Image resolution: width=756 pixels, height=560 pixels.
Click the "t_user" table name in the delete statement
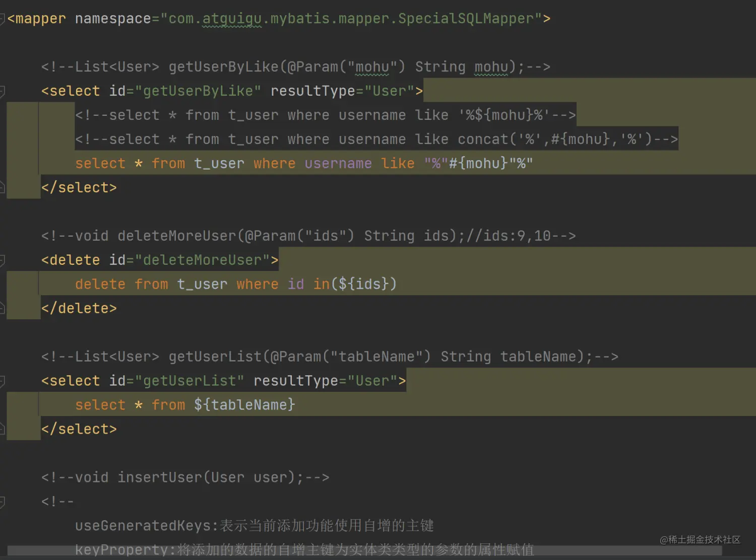point(202,285)
